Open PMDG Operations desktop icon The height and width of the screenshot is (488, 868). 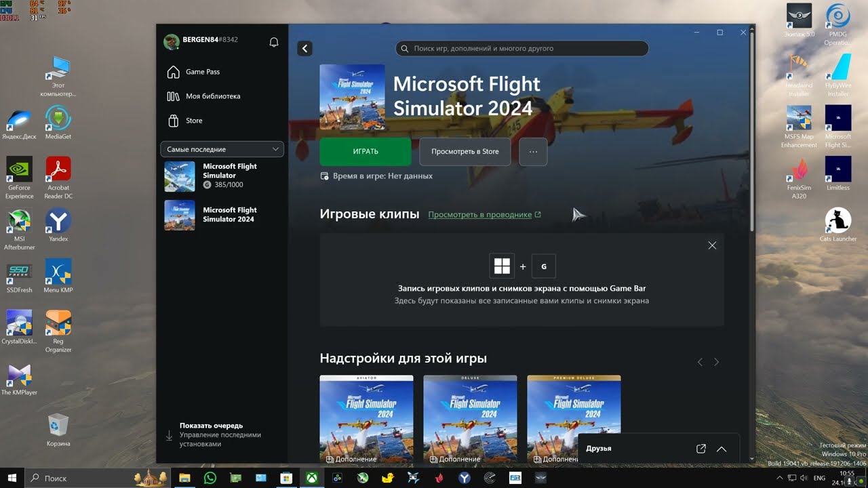click(838, 25)
